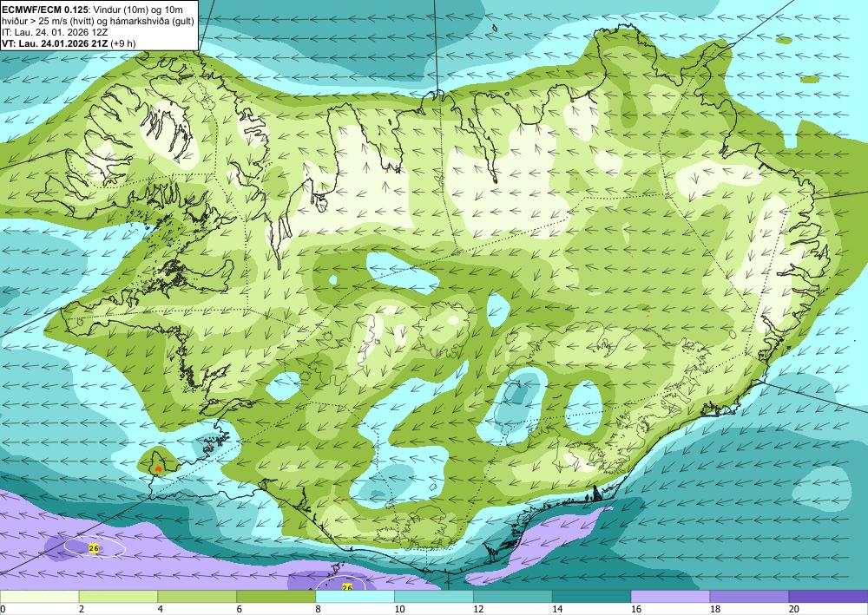
Task: Choose the 6–8 m/s olive green legend swatch
Action: point(276,597)
